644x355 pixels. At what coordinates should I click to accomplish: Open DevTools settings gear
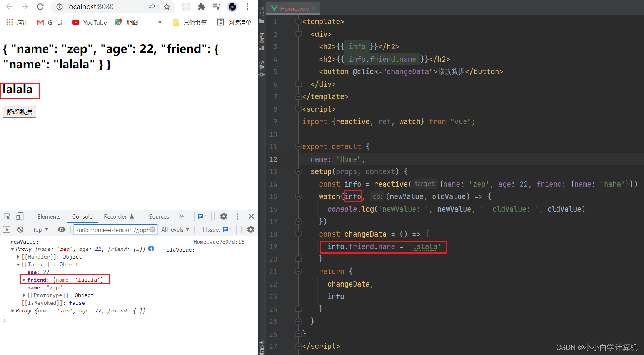click(224, 216)
